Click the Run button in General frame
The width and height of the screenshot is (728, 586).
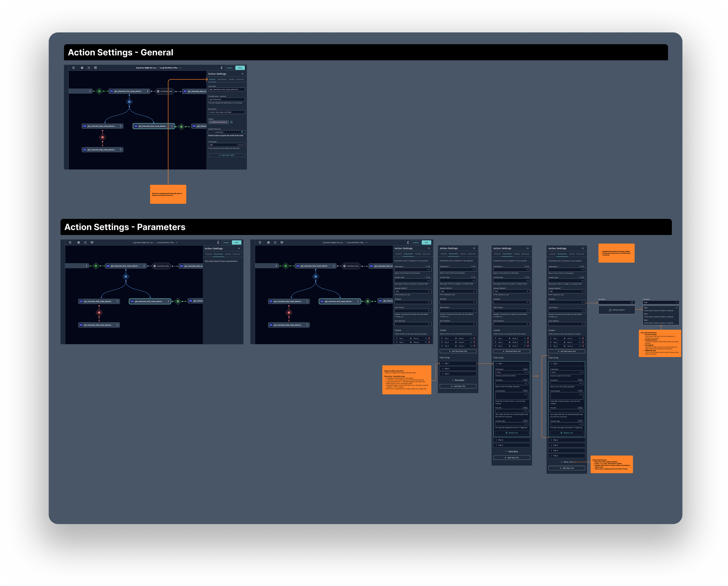pyautogui.click(x=240, y=68)
